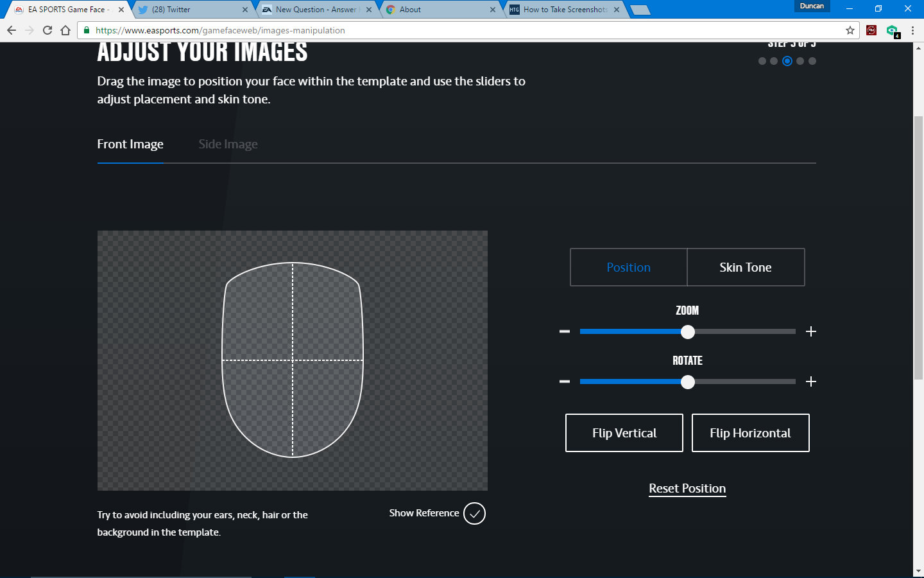Viewport: 924px width, 578px height.
Task: Switch to the Side Image tab
Action: [228, 144]
